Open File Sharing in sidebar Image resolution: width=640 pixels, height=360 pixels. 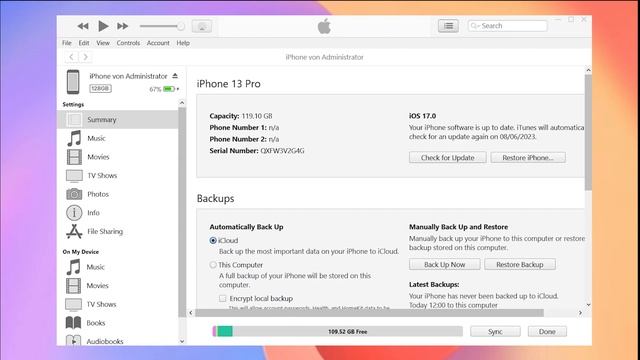[x=105, y=231]
